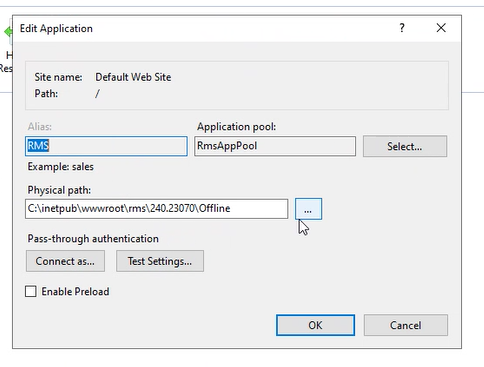Click the 'Default Web Site' site name text
The width and height of the screenshot is (484, 367).
click(x=133, y=77)
